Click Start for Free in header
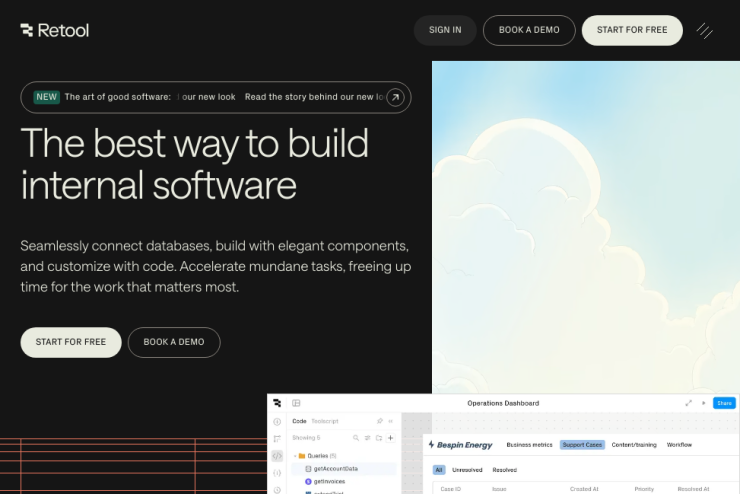Image resolution: width=740 pixels, height=494 pixels. [x=632, y=30]
